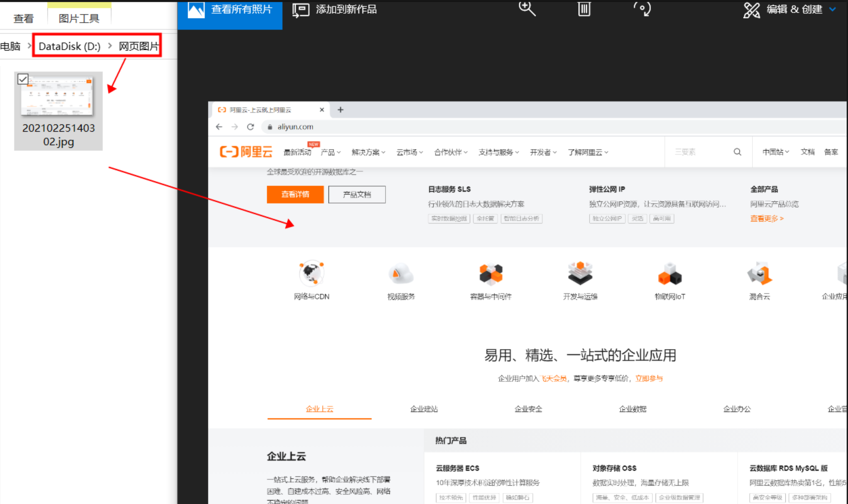Select the 企业上云 tab
This screenshot has height=504, width=848.
(x=320, y=409)
